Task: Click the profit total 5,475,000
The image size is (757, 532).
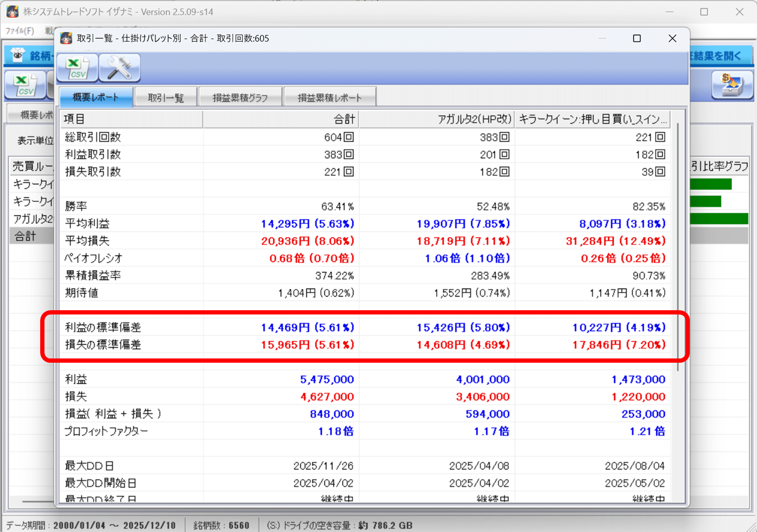Action: pos(327,379)
